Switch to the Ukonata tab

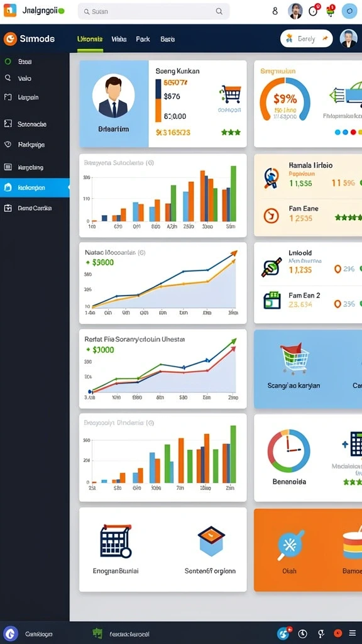pyautogui.click(x=90, y=40)
